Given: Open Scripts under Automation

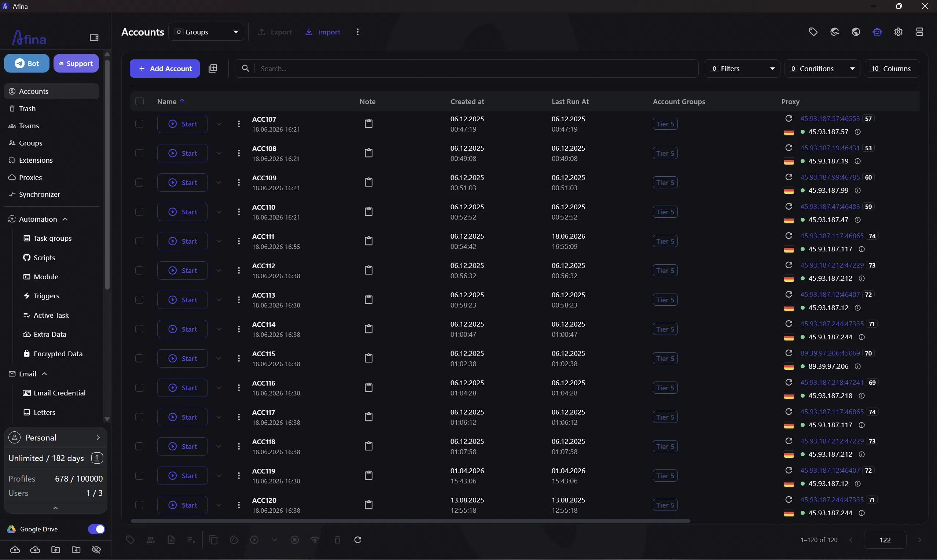Looking at the screenshot, I should [x=44, y=258].
